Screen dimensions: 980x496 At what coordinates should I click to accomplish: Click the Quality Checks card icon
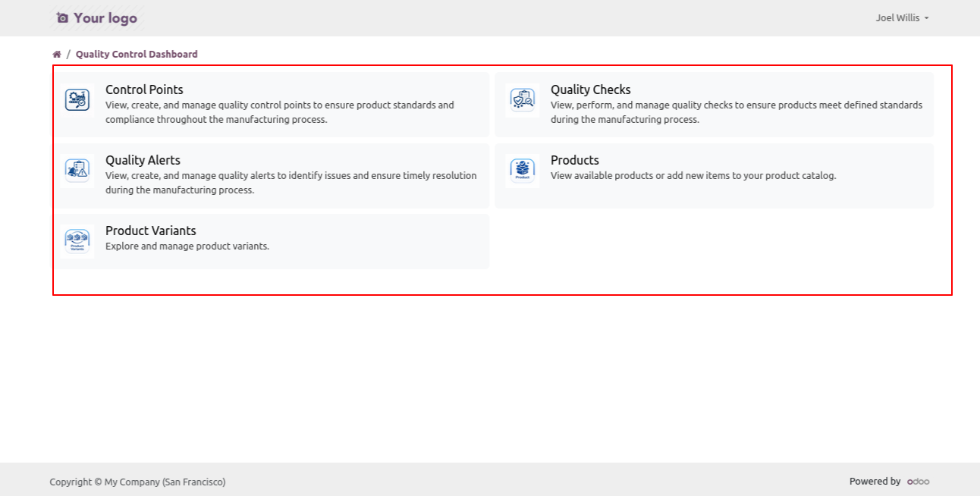pos(523,100)
